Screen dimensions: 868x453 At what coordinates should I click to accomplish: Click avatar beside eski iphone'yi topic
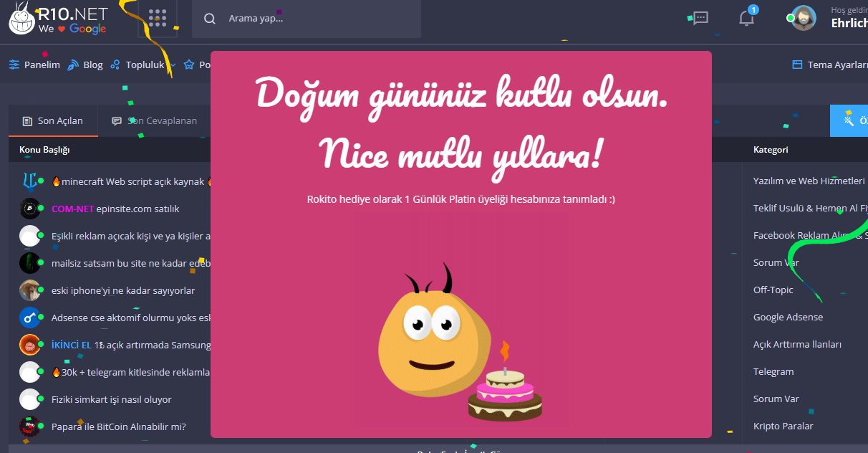30,290
